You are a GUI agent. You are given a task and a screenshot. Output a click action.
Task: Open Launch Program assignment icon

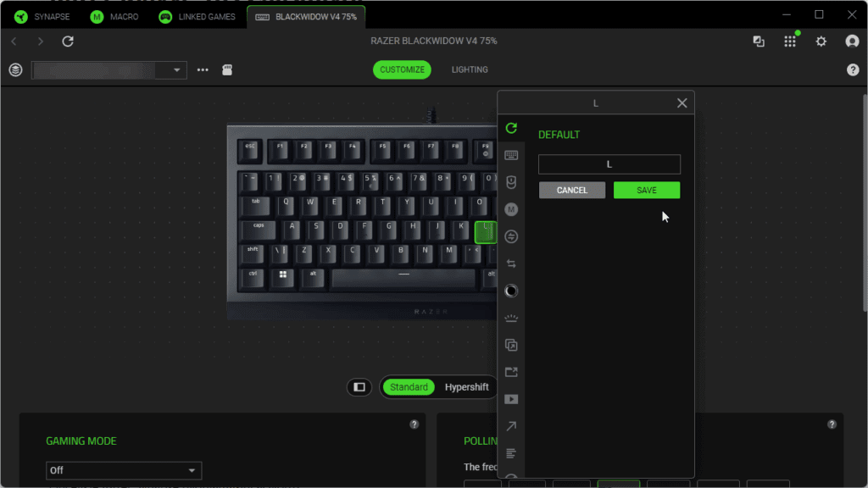511,372
